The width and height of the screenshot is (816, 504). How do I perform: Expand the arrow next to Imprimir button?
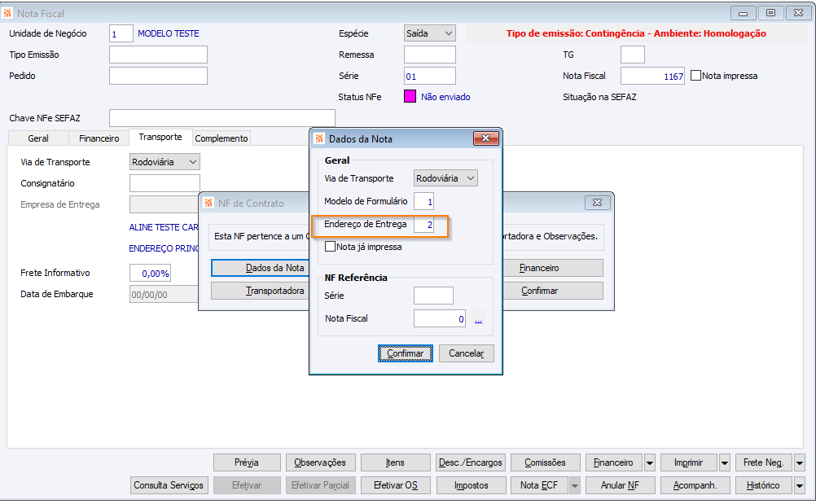pos(725,462)
